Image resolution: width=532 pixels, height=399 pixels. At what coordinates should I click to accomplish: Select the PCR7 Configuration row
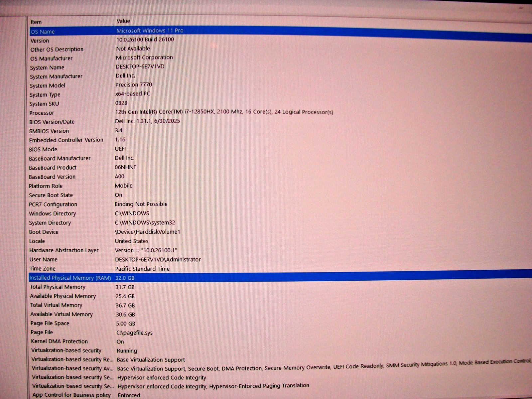tap(53, 204)
